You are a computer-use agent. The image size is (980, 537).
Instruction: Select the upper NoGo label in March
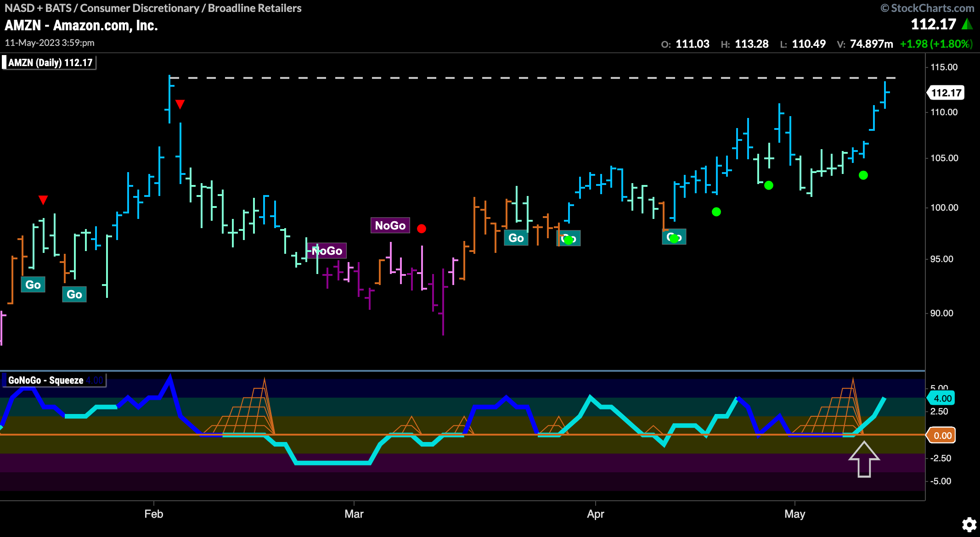[x=390, y=225]
